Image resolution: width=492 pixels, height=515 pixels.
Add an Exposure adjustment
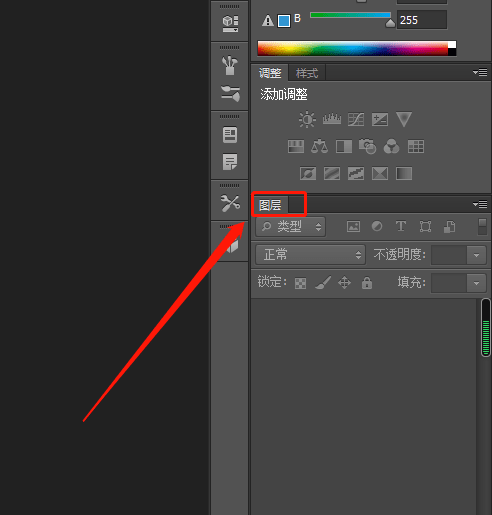[380, 119]
